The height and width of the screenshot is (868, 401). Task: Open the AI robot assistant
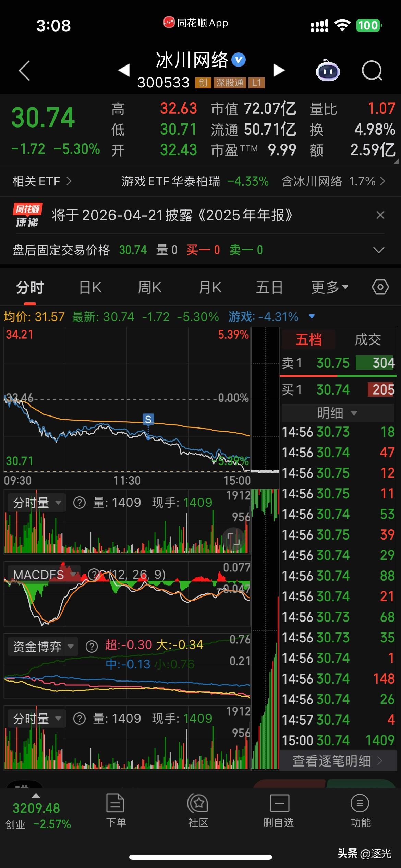(328, 70)
